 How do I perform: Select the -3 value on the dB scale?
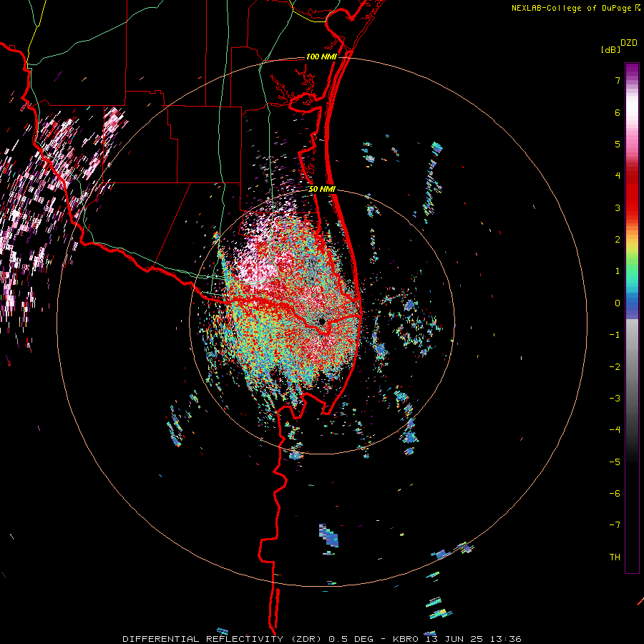[615, 399]
